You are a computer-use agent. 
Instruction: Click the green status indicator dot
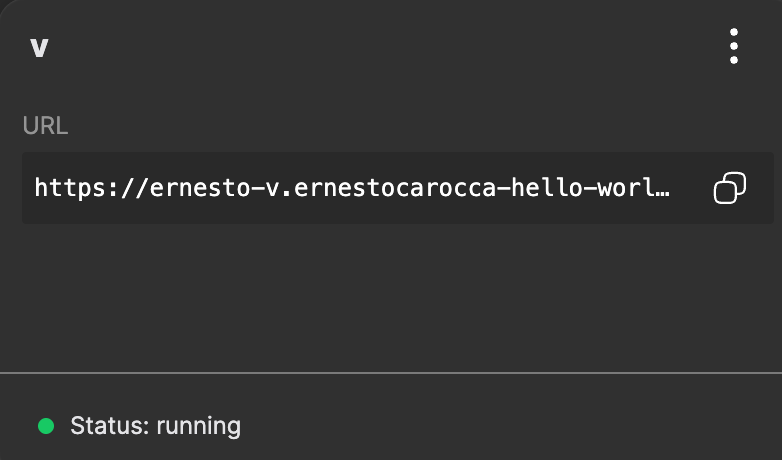[46, 426]
